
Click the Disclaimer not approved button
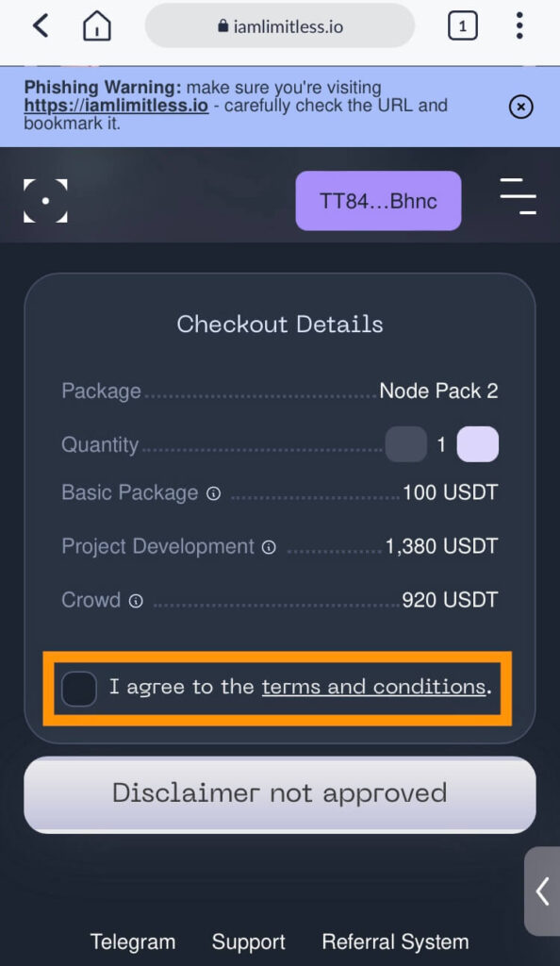[279, 794]
